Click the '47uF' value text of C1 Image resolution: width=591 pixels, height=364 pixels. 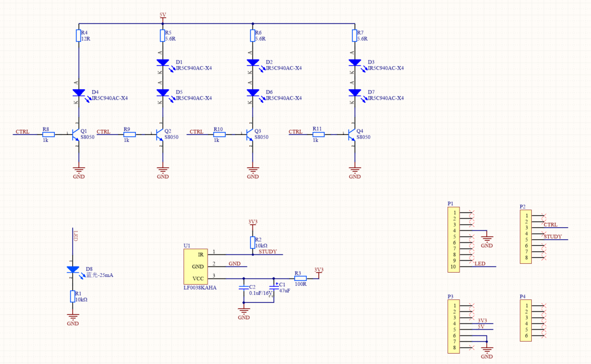tap(285, 291)
